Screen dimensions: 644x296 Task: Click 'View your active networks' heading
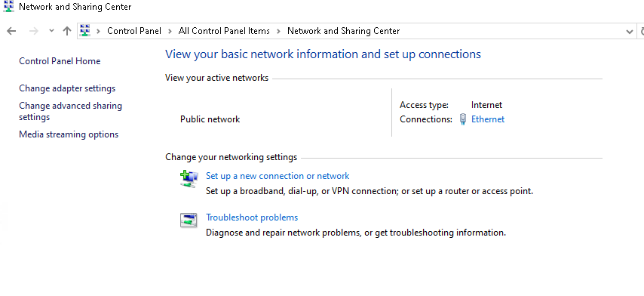[x=217, y=78]
